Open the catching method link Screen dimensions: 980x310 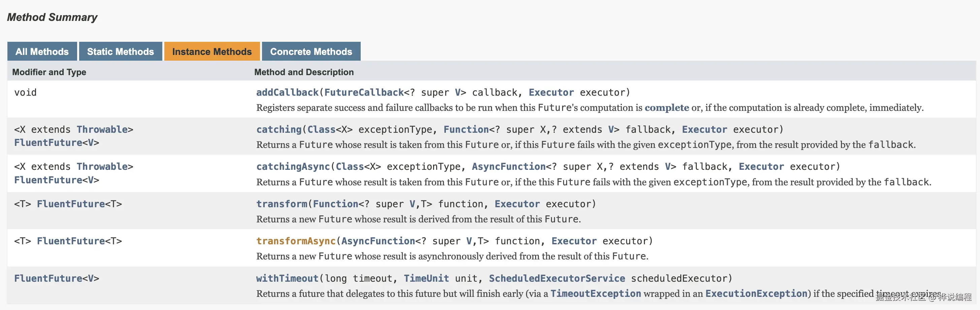pos(279,129)
